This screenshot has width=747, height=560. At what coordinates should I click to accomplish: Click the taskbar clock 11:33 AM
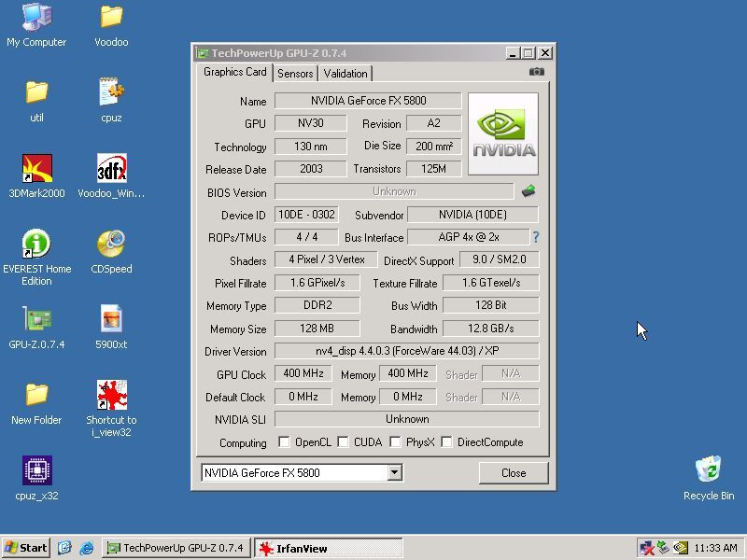coord(715,548)
